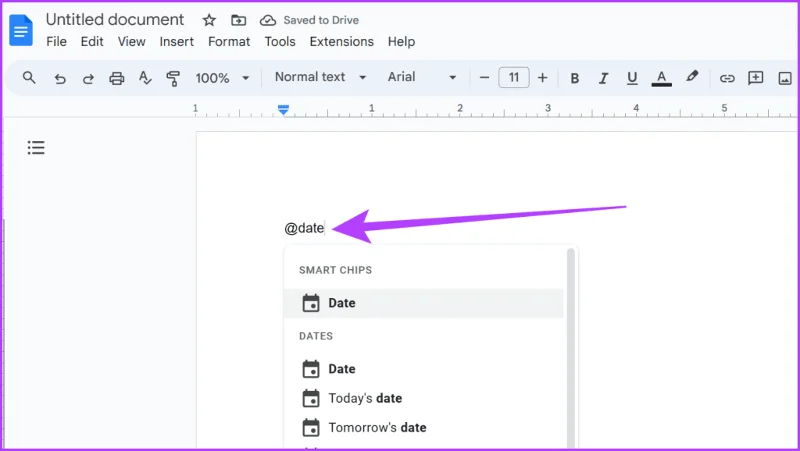Open the Normal text styles dropdown
Viewport: 800px width, 451px height.
point(320,77)
